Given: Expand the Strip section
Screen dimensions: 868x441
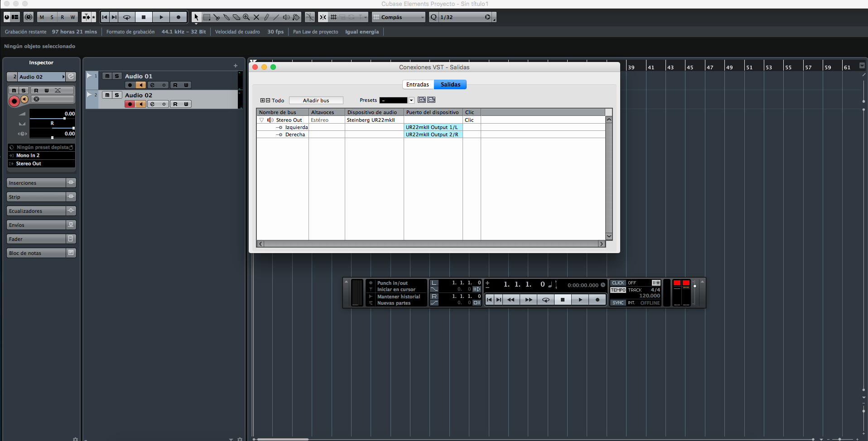Looking at the screenshot, I should (41, 197).
